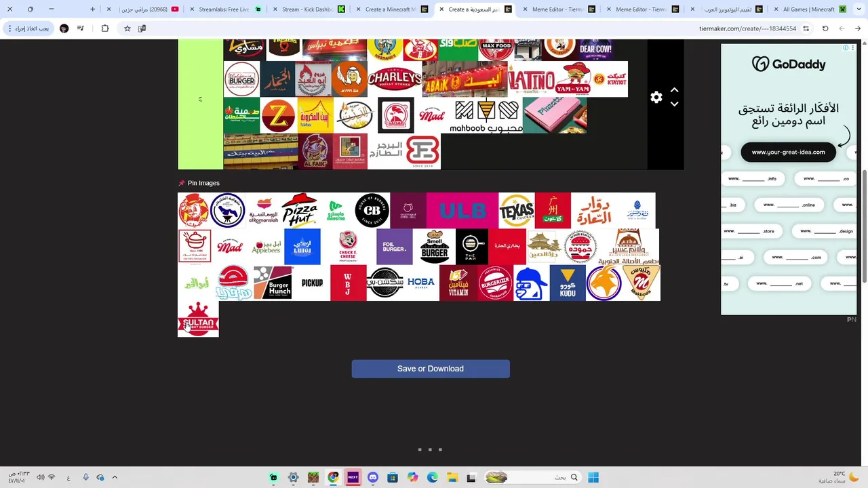Open the GoDaddy ad domain link
The image size is (868, 488).
[788, 152]
